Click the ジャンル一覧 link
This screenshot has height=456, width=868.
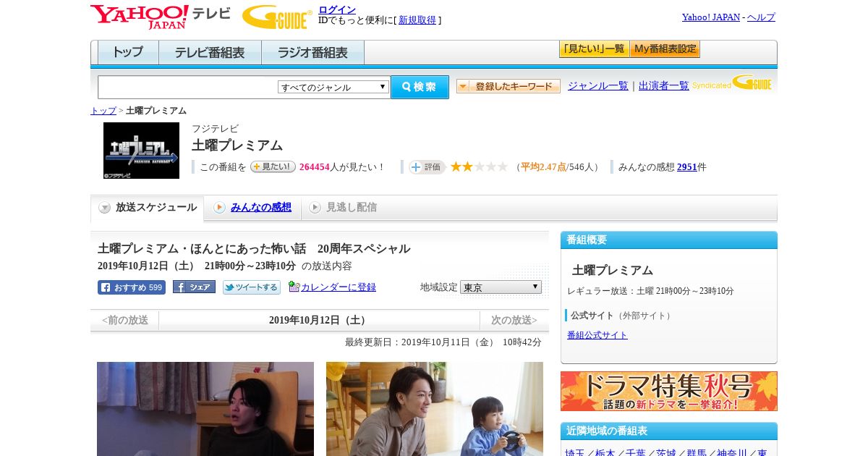598,86
